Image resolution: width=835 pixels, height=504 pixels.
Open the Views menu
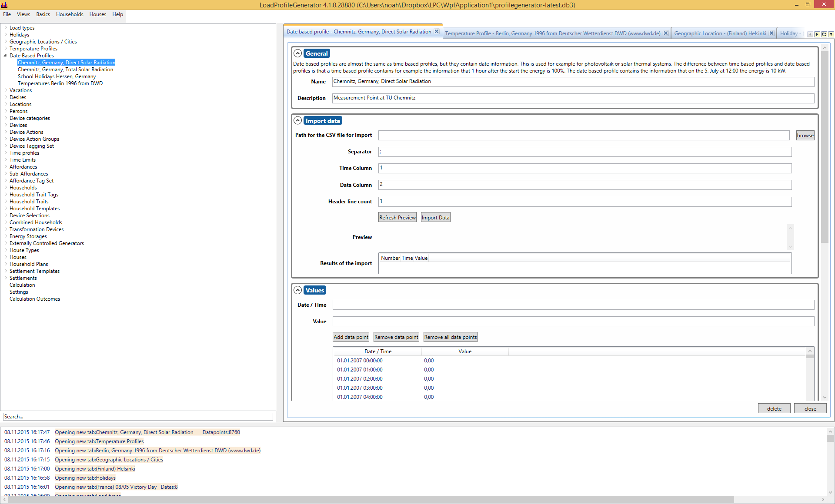tap(23, 14)
